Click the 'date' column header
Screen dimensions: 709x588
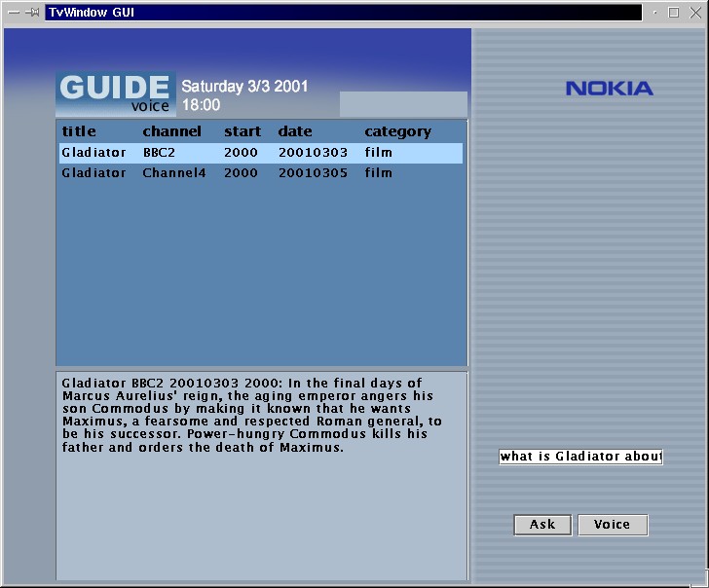(295, 131)
